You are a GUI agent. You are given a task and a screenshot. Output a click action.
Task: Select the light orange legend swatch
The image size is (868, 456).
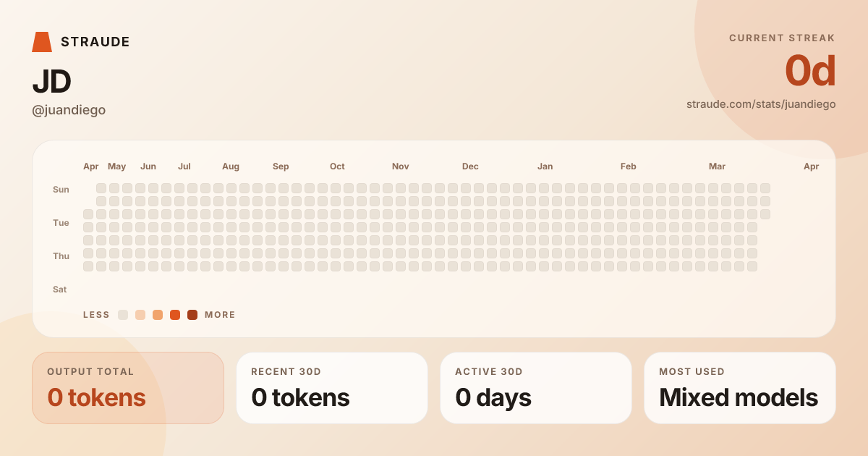pyautogui.click(x=158, y=315)
